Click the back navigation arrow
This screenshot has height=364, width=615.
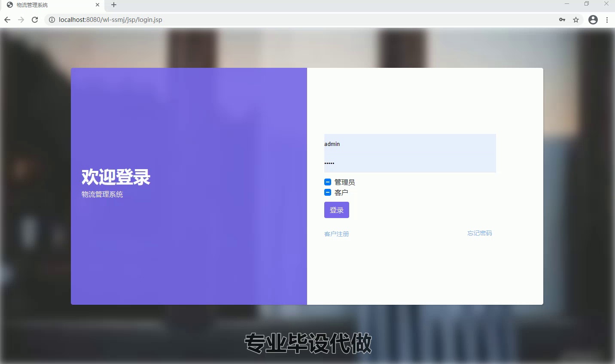coord(7,19)
